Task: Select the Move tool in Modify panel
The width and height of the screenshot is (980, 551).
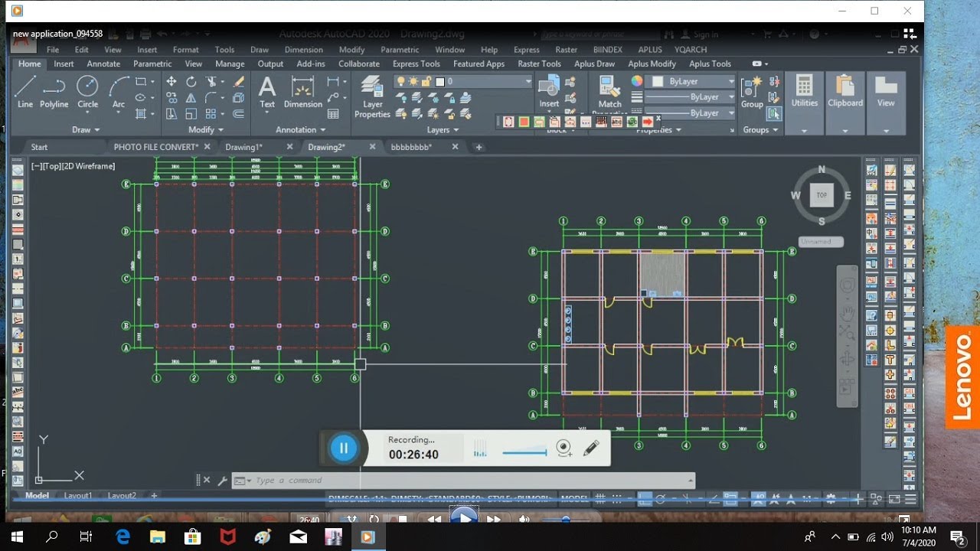Action: [171, 81]
